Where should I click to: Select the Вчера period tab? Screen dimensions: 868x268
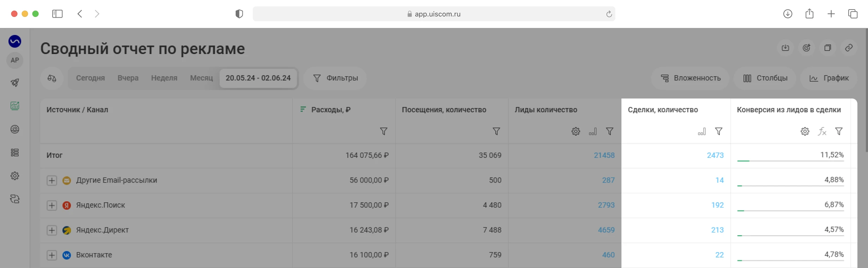[x=128, y=78]
